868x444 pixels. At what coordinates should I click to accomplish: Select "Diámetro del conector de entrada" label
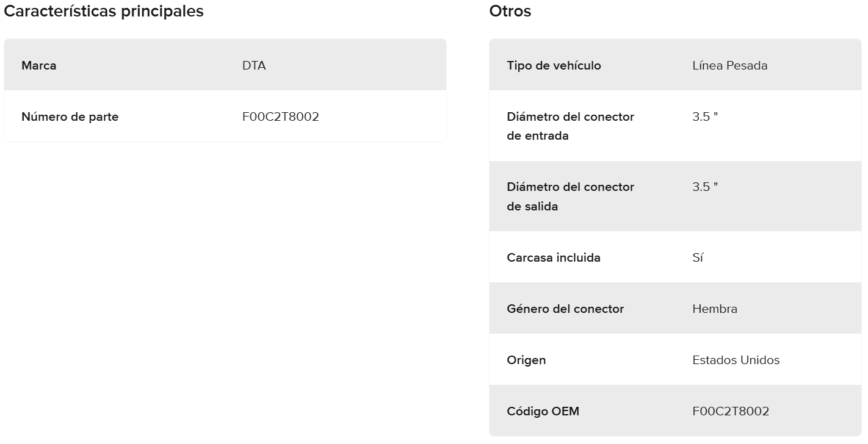point(570,126)
